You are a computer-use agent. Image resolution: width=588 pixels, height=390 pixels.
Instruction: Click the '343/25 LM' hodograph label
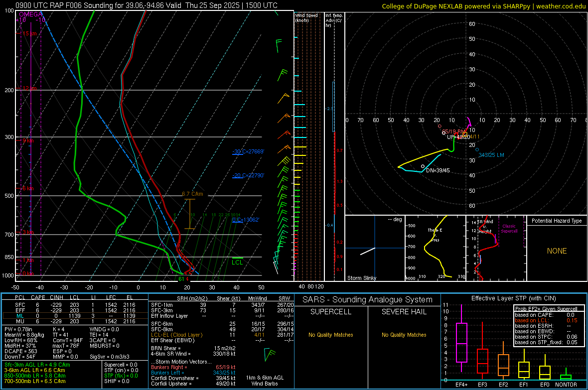point(491,155)
